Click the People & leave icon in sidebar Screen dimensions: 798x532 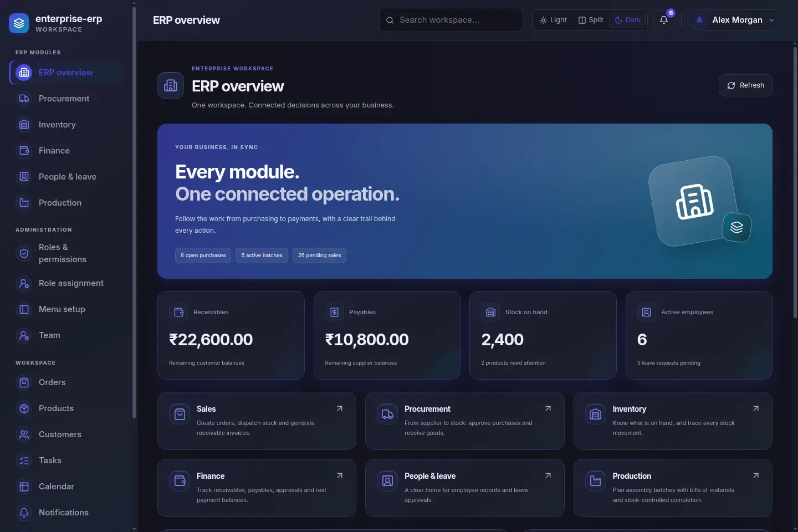pos(24,177)
